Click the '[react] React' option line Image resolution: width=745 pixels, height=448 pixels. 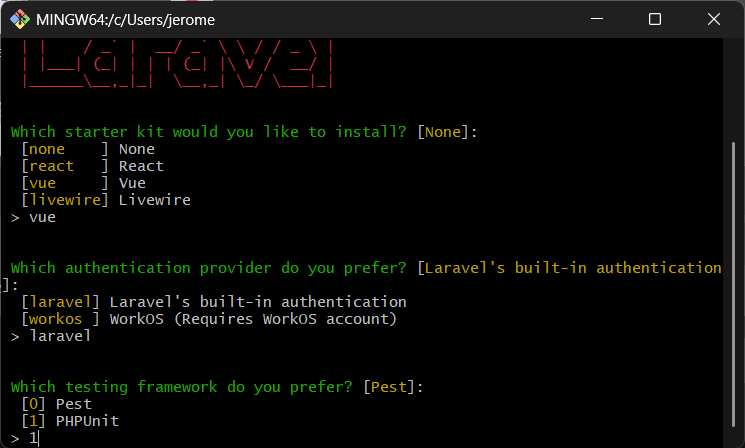(x=92, y=166)
